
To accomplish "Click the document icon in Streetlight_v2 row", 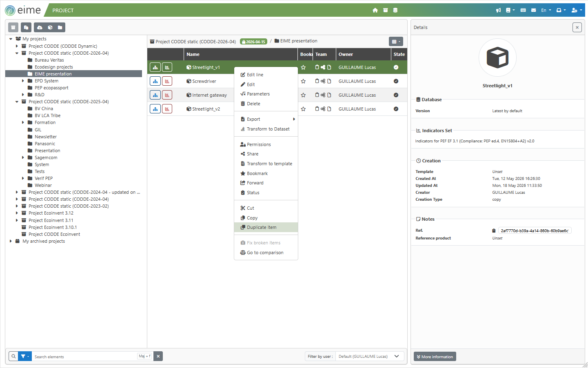I will [329, 109].
